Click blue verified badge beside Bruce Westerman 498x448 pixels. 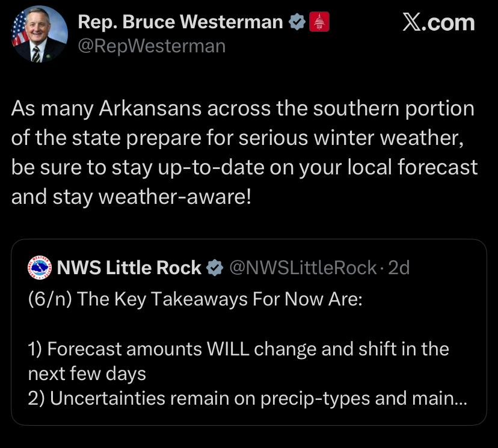(297, 22)
